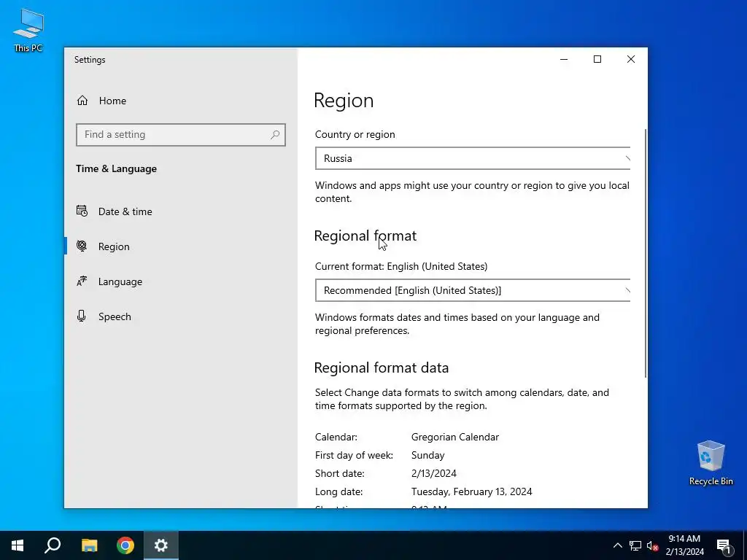747x560 pixels.
Task: Click the Settings gear taskbar button
Action: click(x=161, y=545)
